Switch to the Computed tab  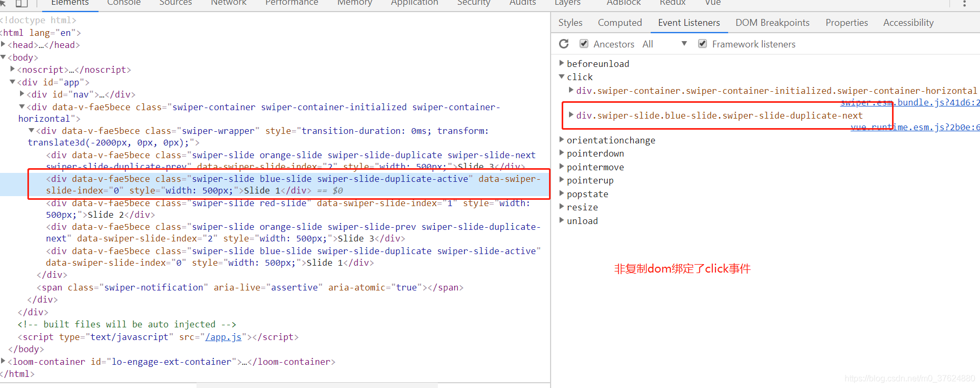[x=620, y=23]
